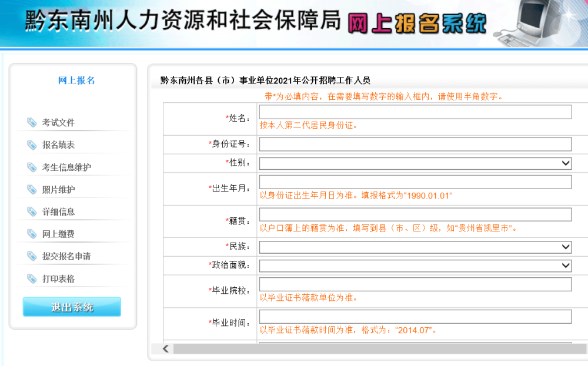Open 照片维护 in the sidebar
Screen dimensions: 588x366
pyautogui.click(x=58, y=190)
